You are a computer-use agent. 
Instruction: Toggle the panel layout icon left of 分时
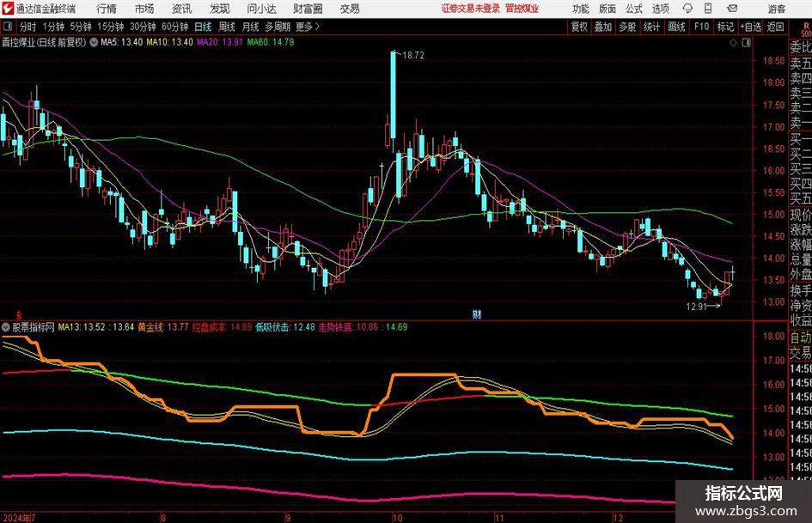[x=7, y=27]
